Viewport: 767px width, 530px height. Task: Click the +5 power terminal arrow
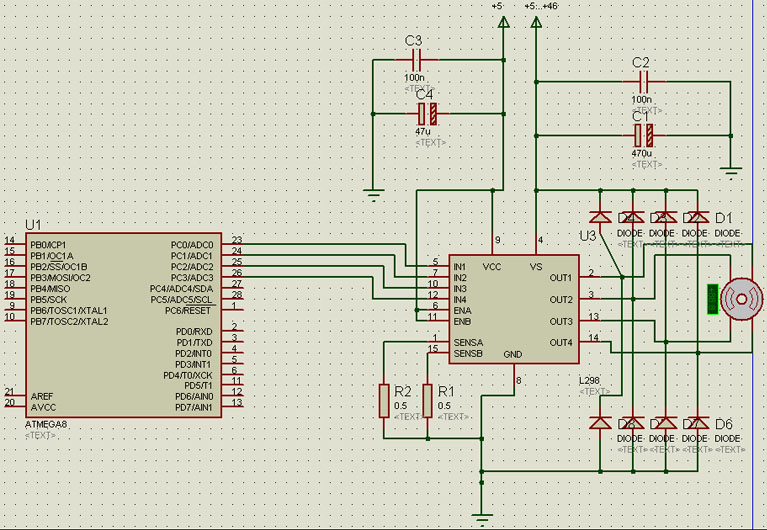(503, 22)
